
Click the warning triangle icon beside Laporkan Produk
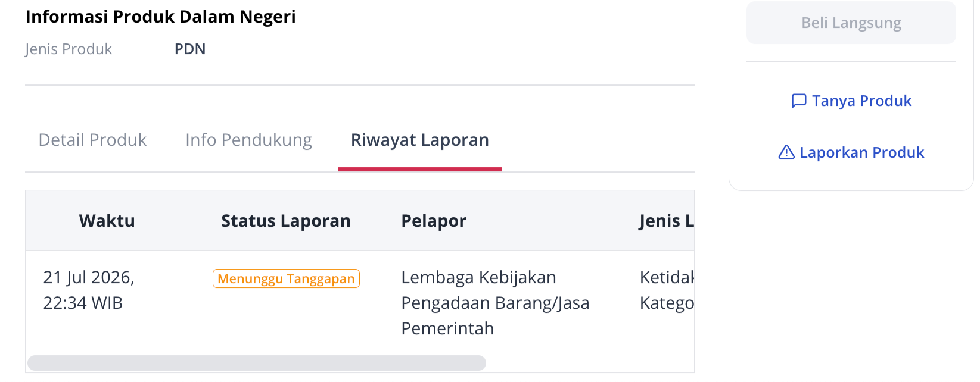786,153
